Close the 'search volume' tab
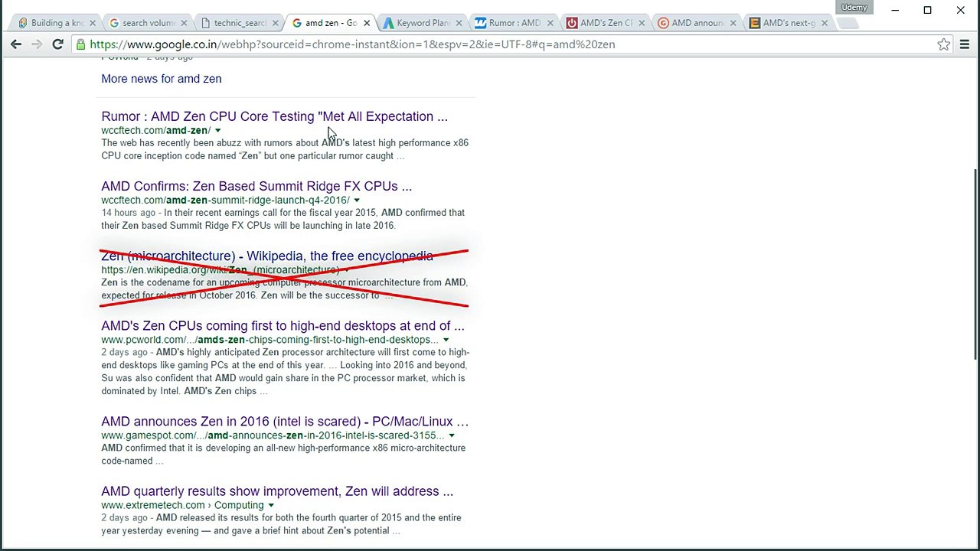Viewport: 980px width, 551px height. [184, 23]
